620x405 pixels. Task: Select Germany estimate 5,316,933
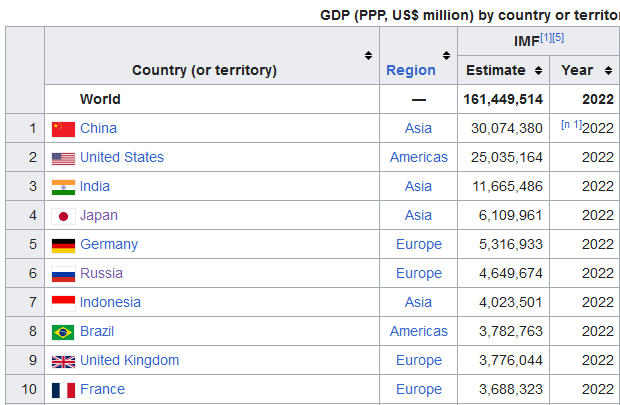click(510, 244)
